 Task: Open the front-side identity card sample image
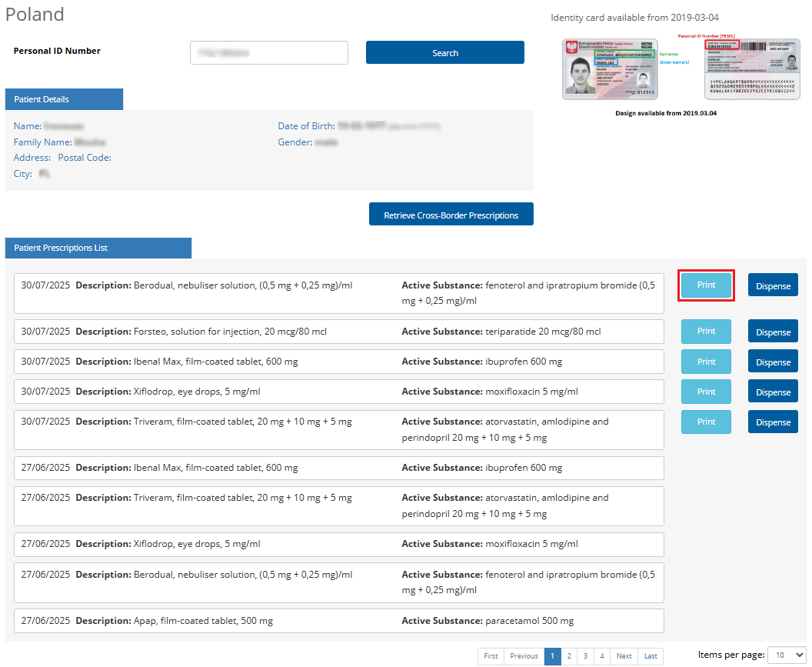(x=610, y=69)
